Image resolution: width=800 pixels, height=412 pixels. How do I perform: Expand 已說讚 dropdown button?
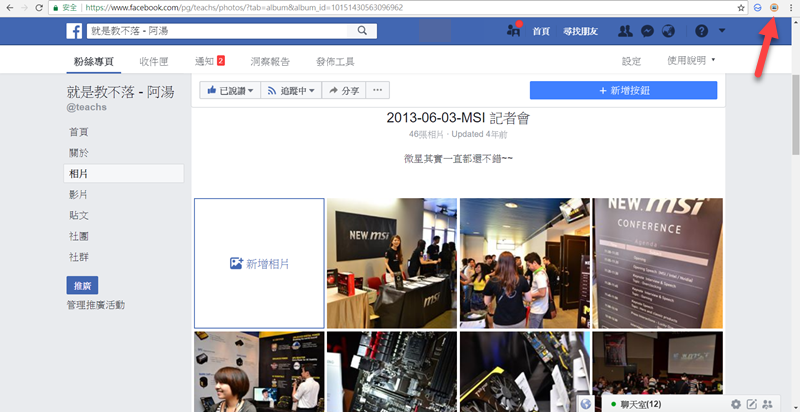tap(230, 90)
